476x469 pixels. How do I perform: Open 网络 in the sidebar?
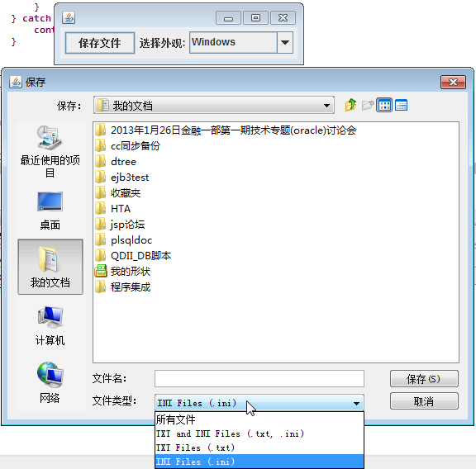(50, 382)
